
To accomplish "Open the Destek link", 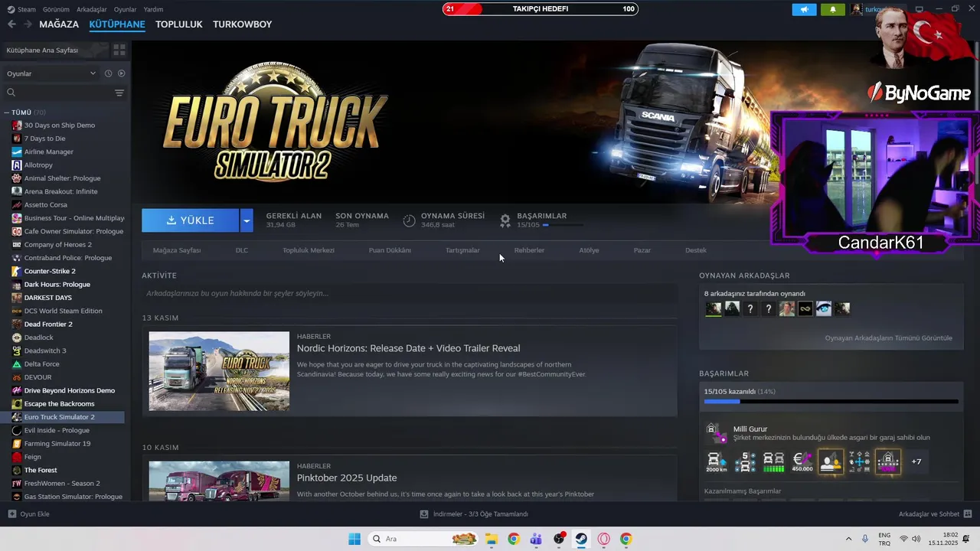I will (696, 250).
